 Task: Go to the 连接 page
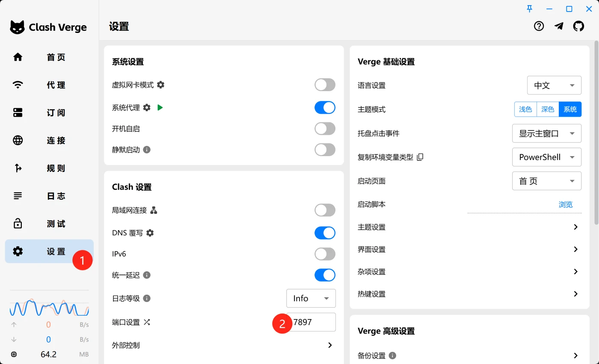[49, 140]
